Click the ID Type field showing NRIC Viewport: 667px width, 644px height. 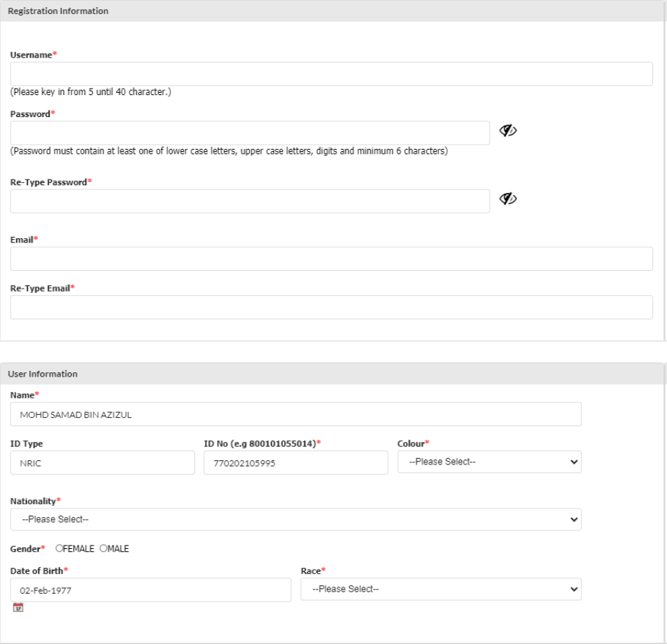pyautogui.click(x=102, y=462)
